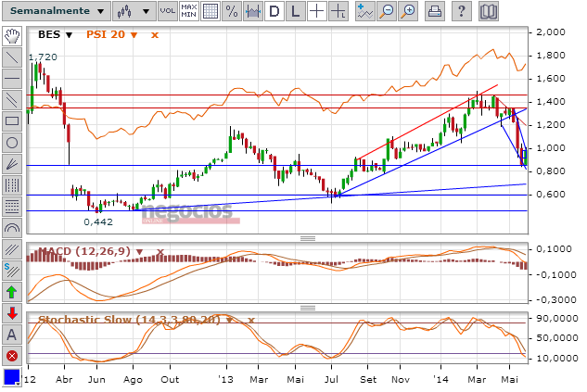
Task: Zoom out of the chart
Action: pos(387,11)
